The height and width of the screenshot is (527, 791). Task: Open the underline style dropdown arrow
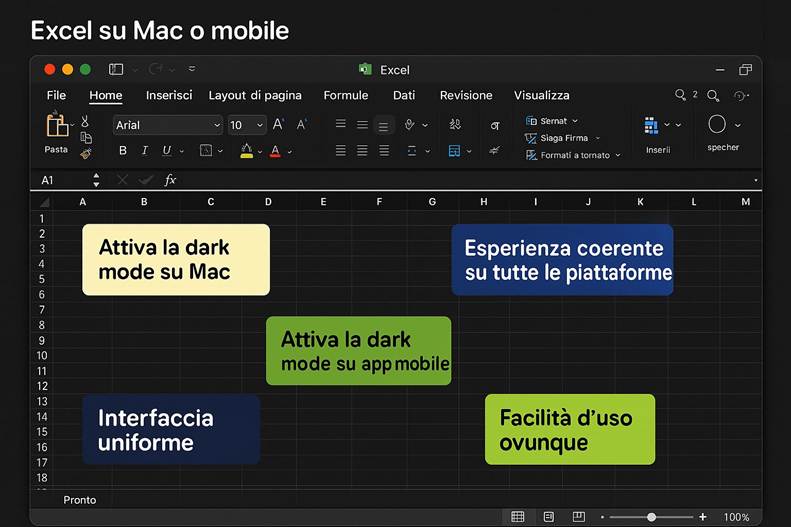point(182,151)
